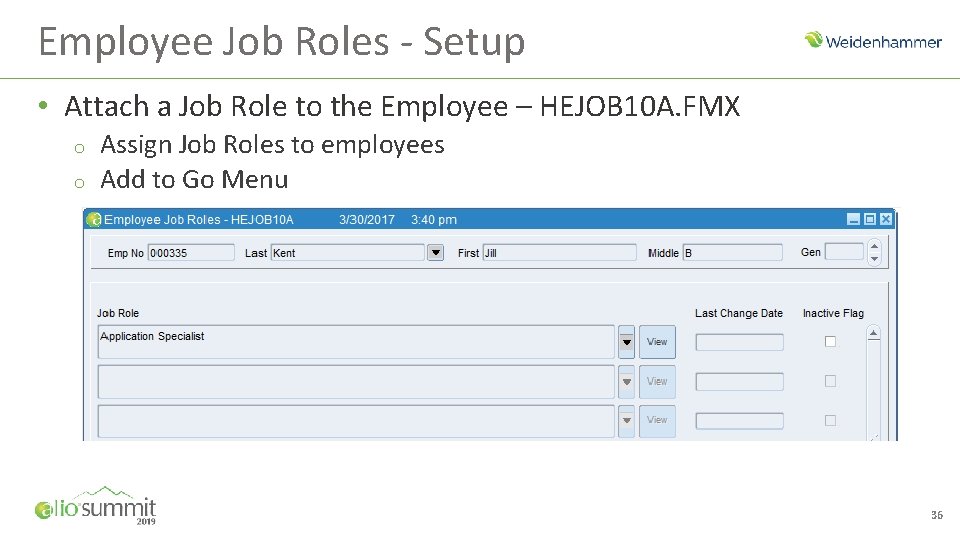Open Application Specialist job role dropdown
The height and width of the screenshot is (540, 960).
(627, 342)
